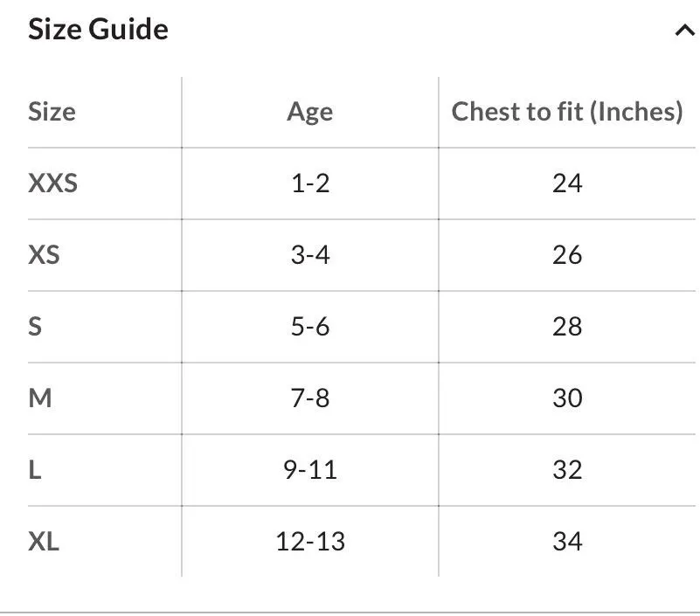Click the Size Guide heading

(98, 29)
